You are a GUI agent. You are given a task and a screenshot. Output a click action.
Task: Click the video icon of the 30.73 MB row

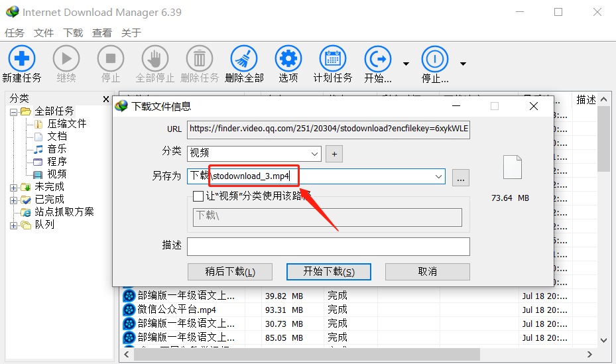pyautogui.click(x=129, y=324)
